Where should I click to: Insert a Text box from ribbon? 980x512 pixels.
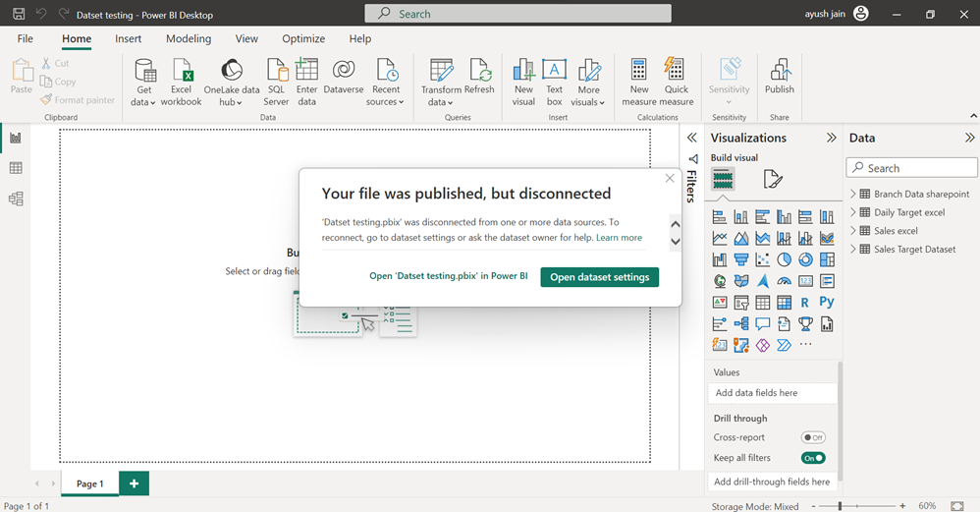coord(555,83)
